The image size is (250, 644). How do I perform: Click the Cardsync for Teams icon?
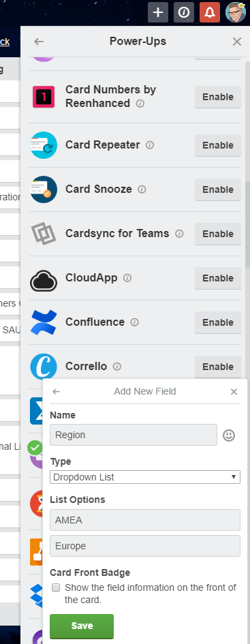point(44,234)
